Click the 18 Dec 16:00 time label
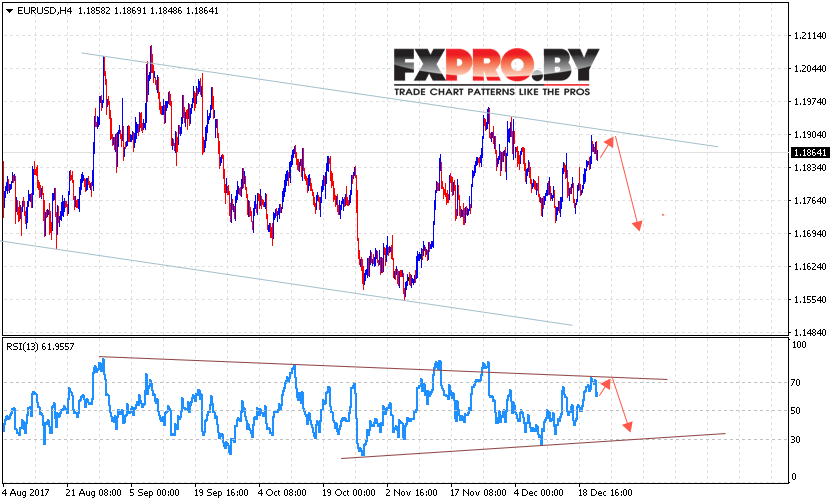The height and width of the screenshot is (504, 831). click(x=605, y=493)
